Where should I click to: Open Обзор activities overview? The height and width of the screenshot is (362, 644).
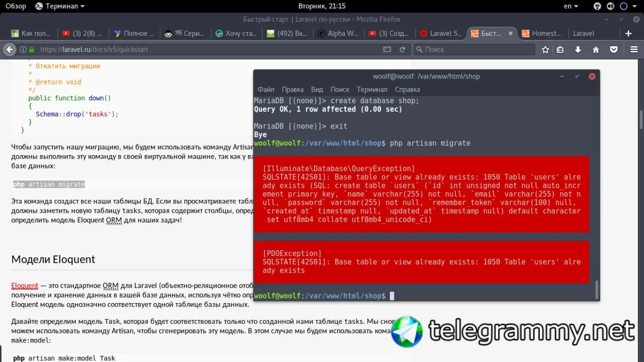coord(16,6)
